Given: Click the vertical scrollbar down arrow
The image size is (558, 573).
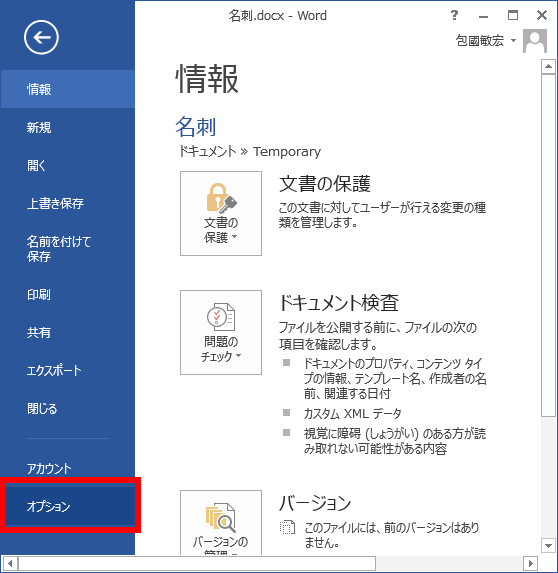Looking at the screenshot, I should [x=548, y=546].
